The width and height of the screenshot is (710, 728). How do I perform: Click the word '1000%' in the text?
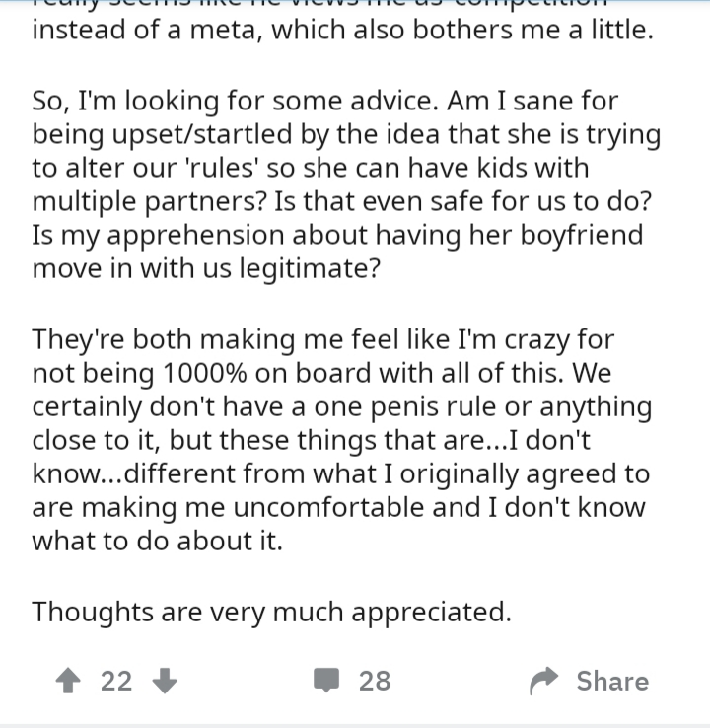[x=205, y=373]
